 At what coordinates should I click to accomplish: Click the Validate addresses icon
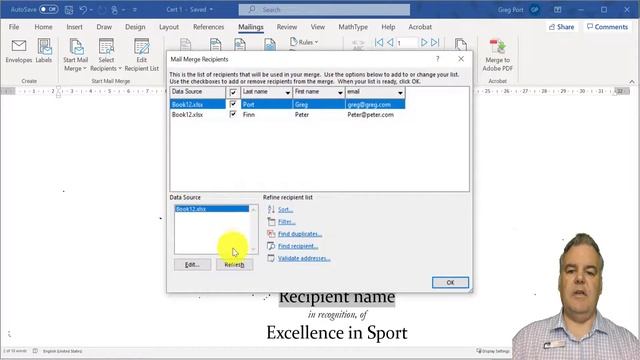pyautogui.click(x=271, y=258)
